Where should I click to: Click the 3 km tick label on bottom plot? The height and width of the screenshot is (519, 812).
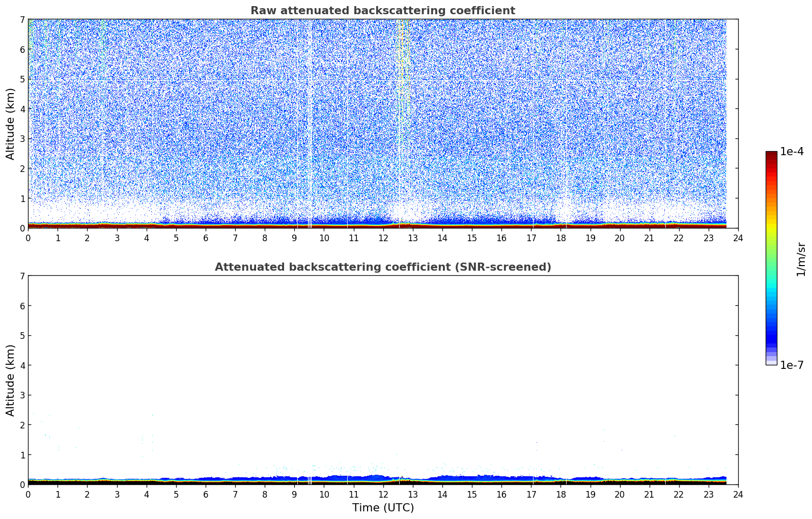click(x=22, y=395)
